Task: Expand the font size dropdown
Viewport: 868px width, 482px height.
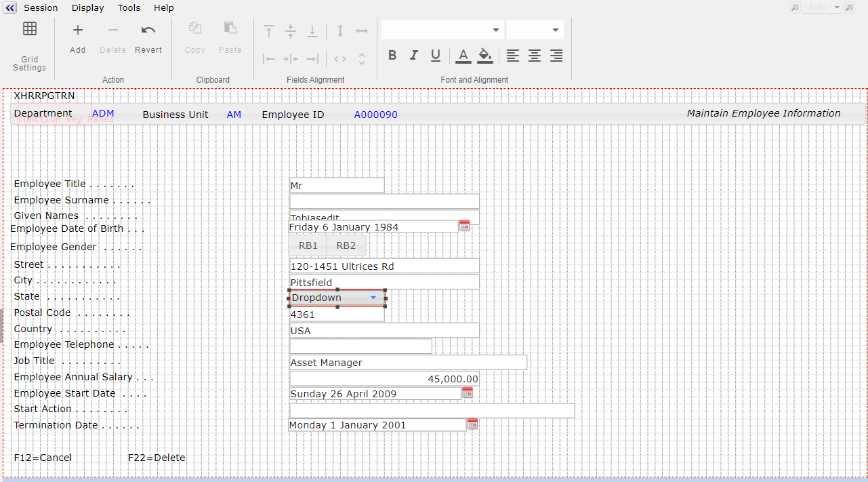Action: coord(556,30)
